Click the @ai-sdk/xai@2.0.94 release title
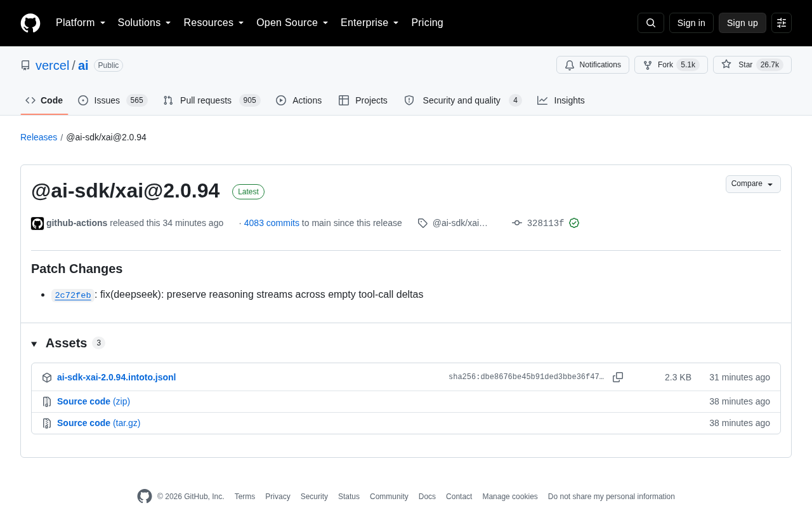This screenshot has height=508, width=812. [x=126, y=190]
